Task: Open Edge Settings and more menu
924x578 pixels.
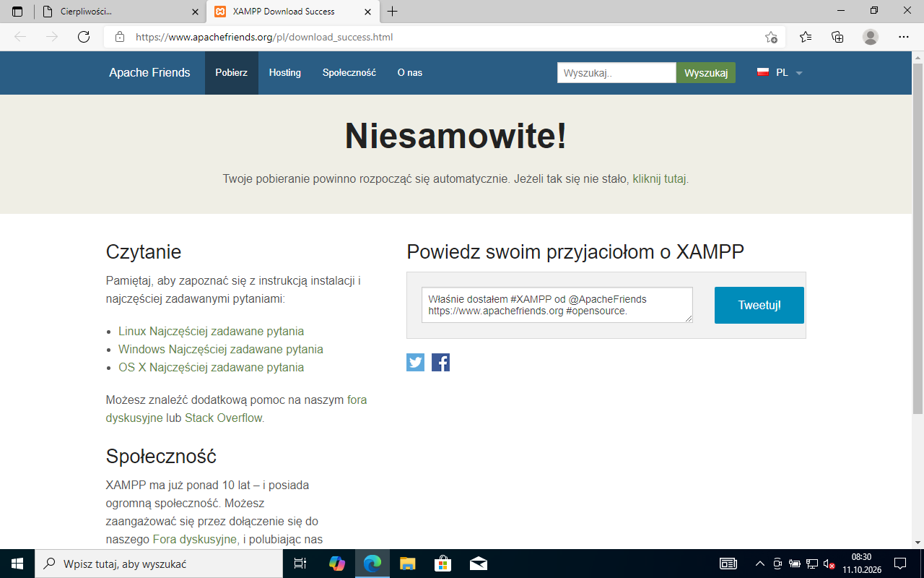Action: point(904,37)
